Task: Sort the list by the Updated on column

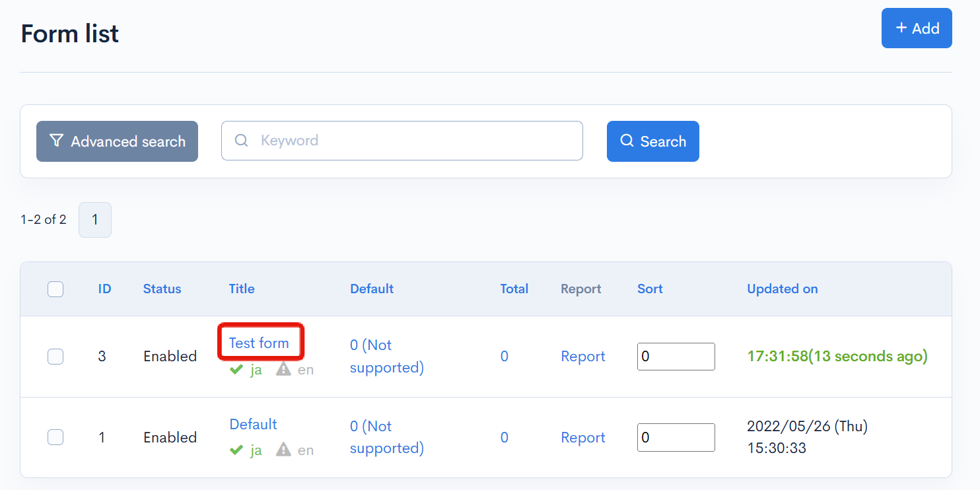Action: click(x=782, y=289)
